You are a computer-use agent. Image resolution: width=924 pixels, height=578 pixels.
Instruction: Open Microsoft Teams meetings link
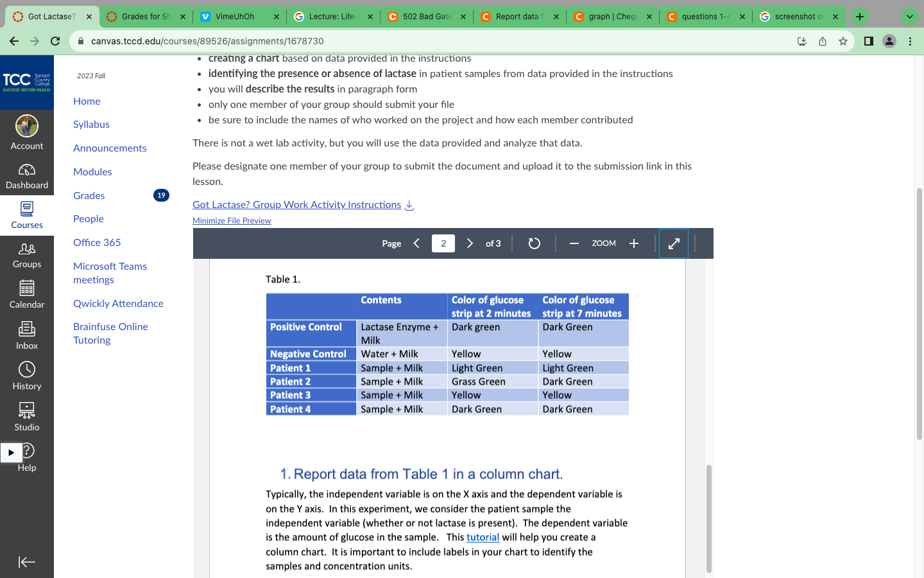tap(110, 273)
